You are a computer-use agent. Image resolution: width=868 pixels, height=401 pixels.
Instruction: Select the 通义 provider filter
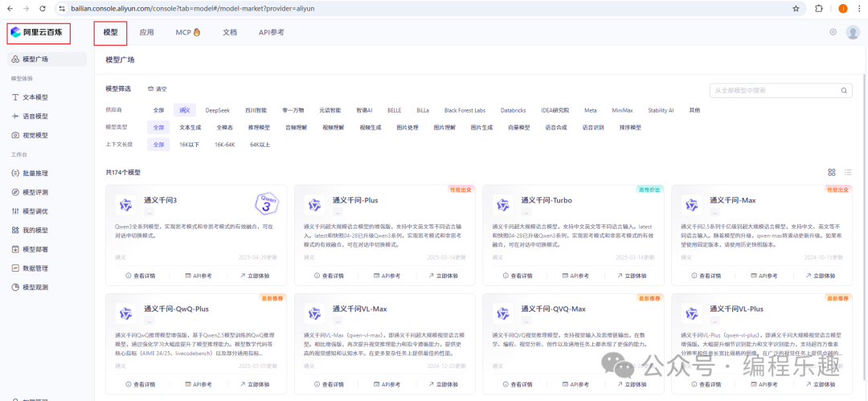(x=185, y=110)
